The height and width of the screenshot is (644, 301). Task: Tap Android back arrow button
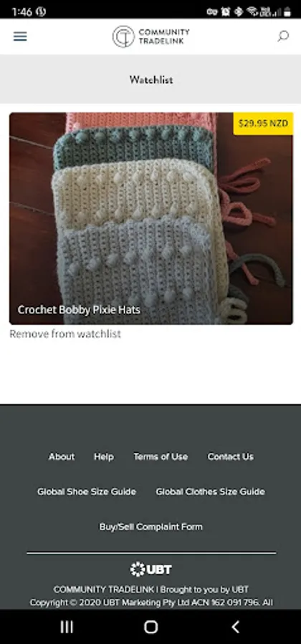pos(235,627)
